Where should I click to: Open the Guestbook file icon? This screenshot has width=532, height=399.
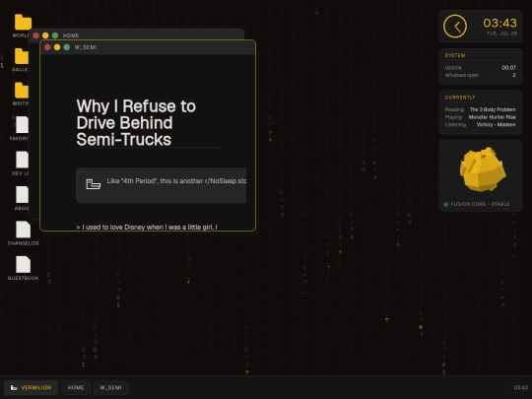[23, 264]
